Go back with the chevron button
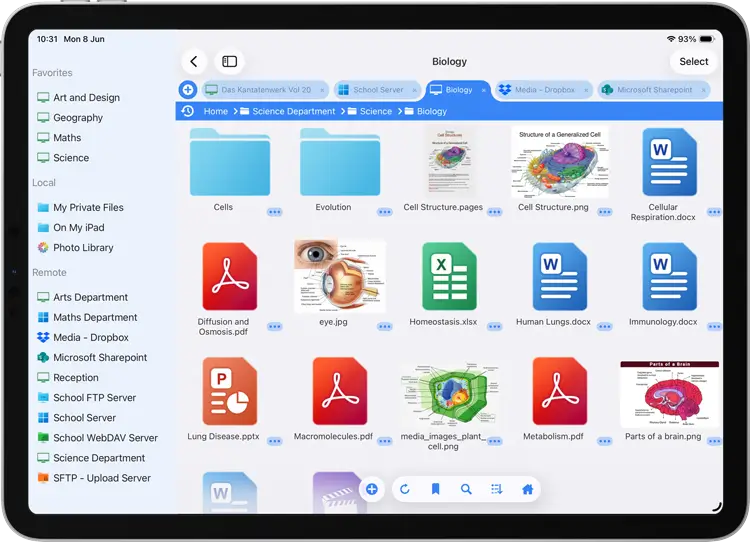This screenshot has height=542, width=750. 194,62
